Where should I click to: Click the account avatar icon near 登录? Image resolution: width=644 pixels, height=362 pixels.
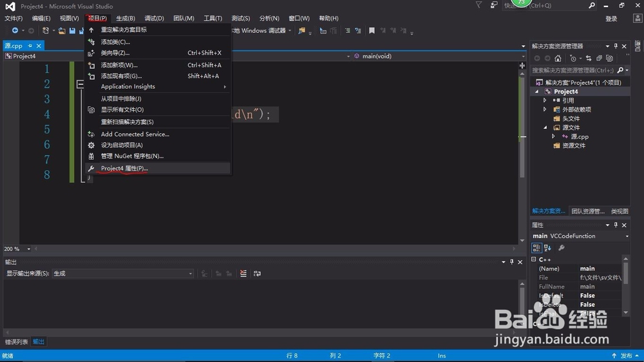tap(638, 19)
